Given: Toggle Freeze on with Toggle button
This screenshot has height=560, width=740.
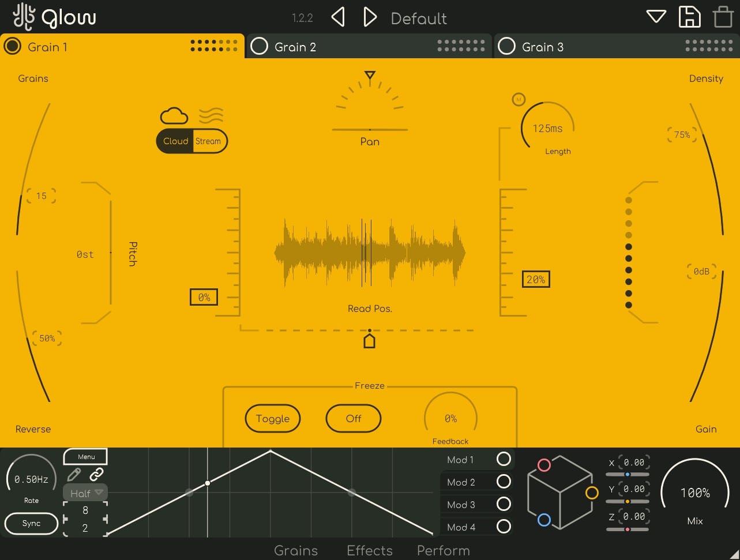Looking at the screenshot, I should click(x=272, y=419).
